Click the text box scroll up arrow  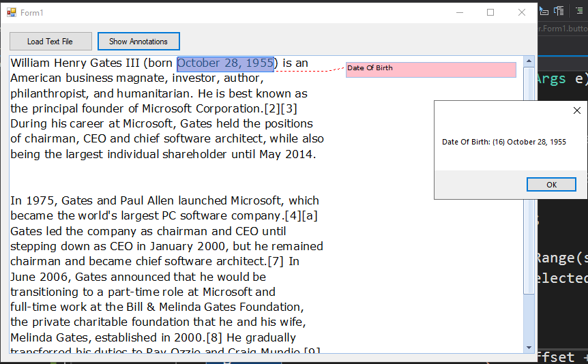pos(529,61)
